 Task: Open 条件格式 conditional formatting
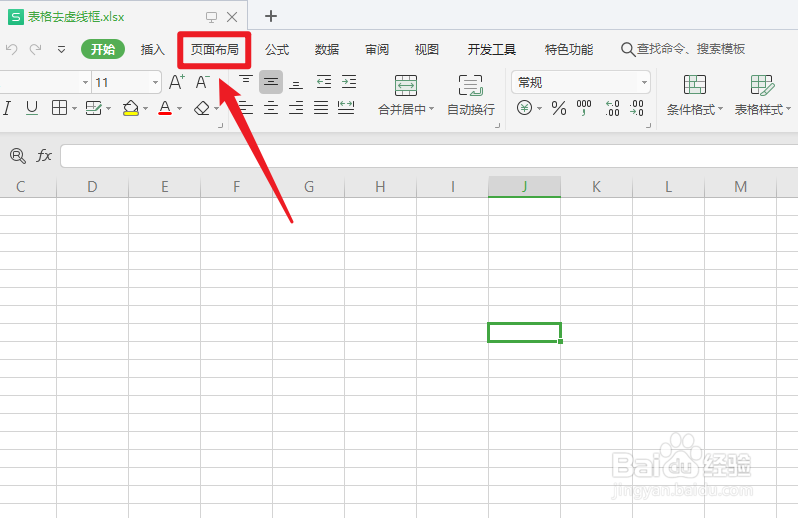[x=695, y=95]
